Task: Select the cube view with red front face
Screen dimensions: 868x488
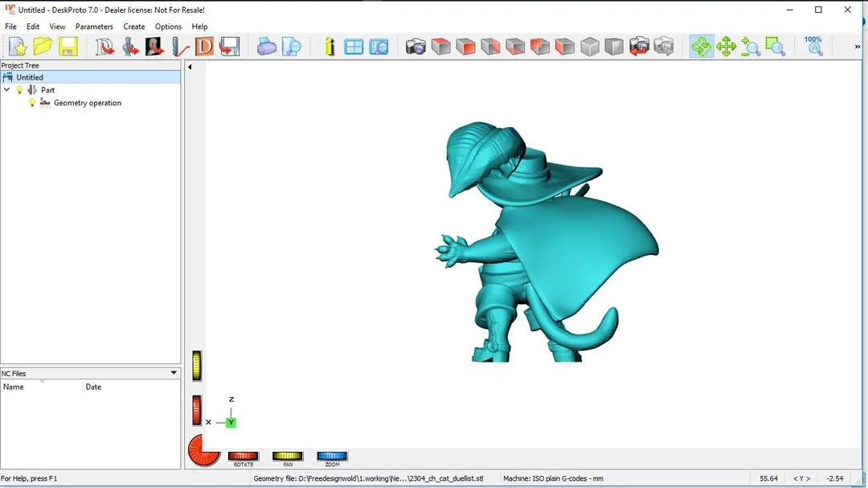Action: [x=465, y=47]
